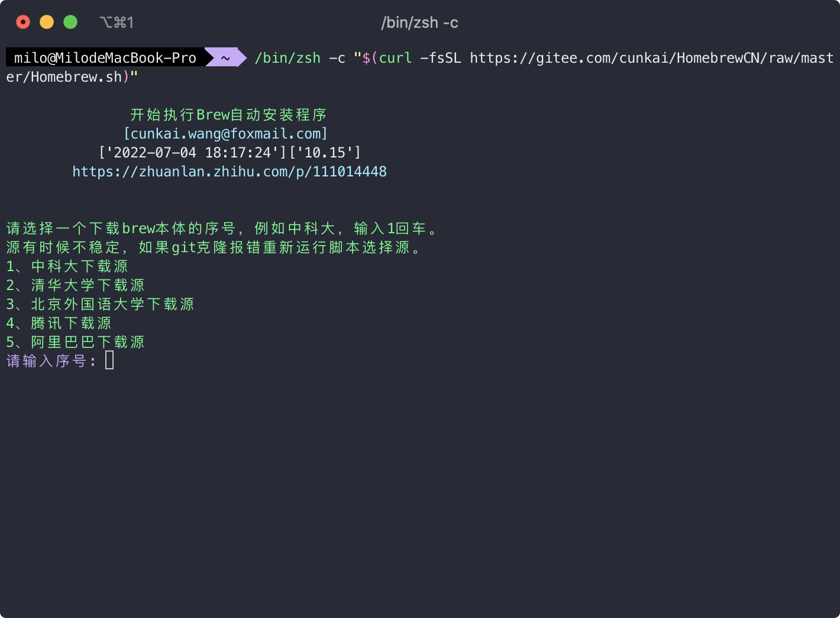The image size is (840, 618).
Task: Click the "/bin/zsh -c" window title
Action: (x=419, y=22)
